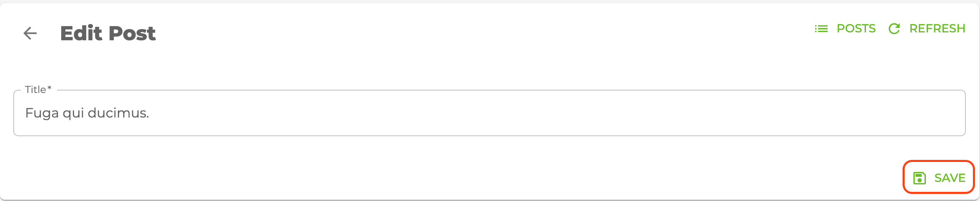Select the green REFRESH text
The height and width of the screenshot is (201, 980).
(937, 29)
